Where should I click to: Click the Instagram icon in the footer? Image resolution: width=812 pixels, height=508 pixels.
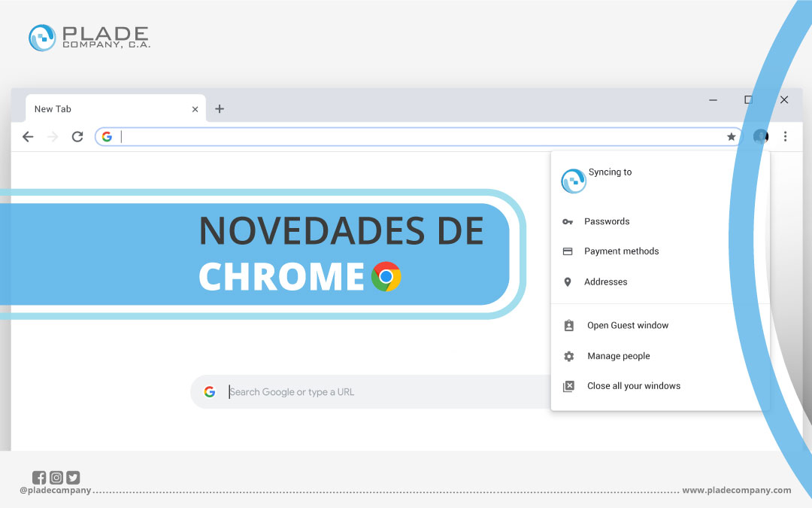(x=56, y=477)
